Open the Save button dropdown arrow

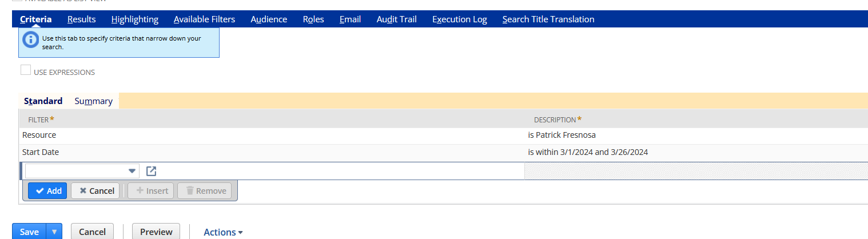(54, 232)
